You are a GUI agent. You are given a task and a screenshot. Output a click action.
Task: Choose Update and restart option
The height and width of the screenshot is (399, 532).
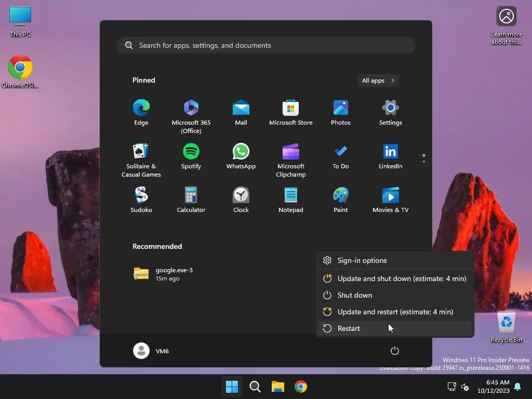395,312
